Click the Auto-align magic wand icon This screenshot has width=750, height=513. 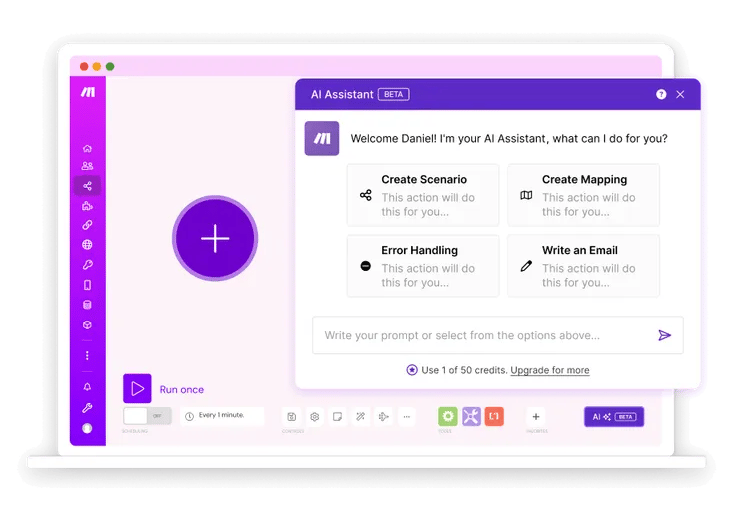[361, 416]
